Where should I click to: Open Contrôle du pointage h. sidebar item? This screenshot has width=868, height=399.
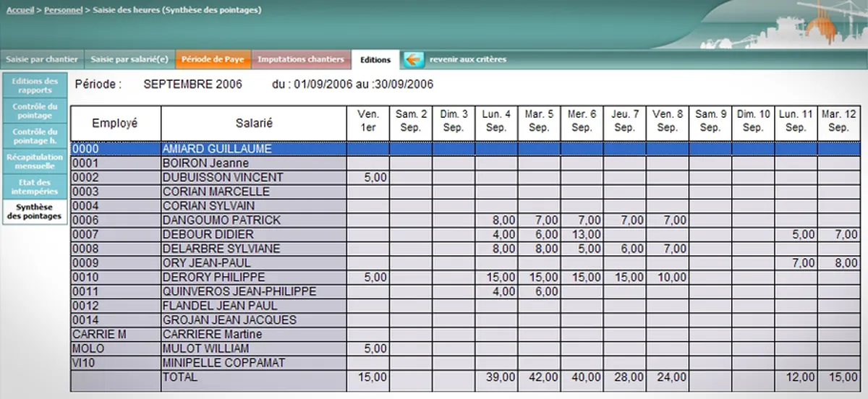[35, 136]
